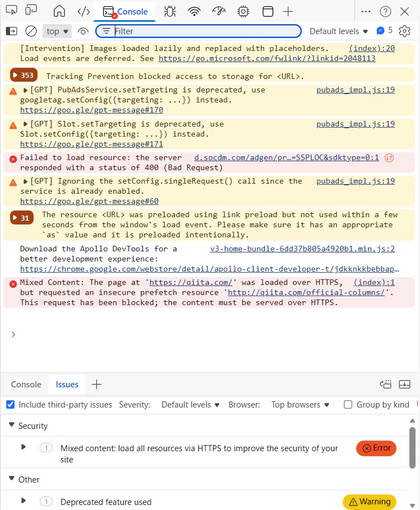Open the Welcome home tool
The image size is (420, 510).
coord(59,11)
